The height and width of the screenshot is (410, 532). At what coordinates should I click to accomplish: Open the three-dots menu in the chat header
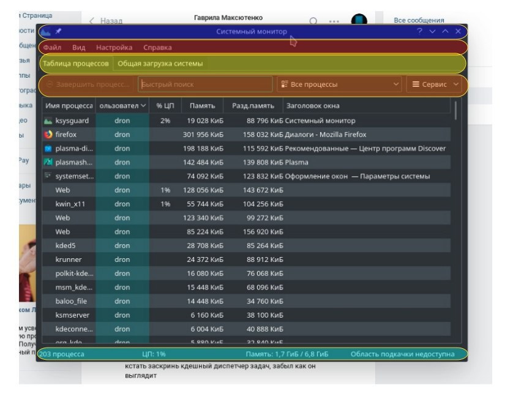[x=334, y=21]
